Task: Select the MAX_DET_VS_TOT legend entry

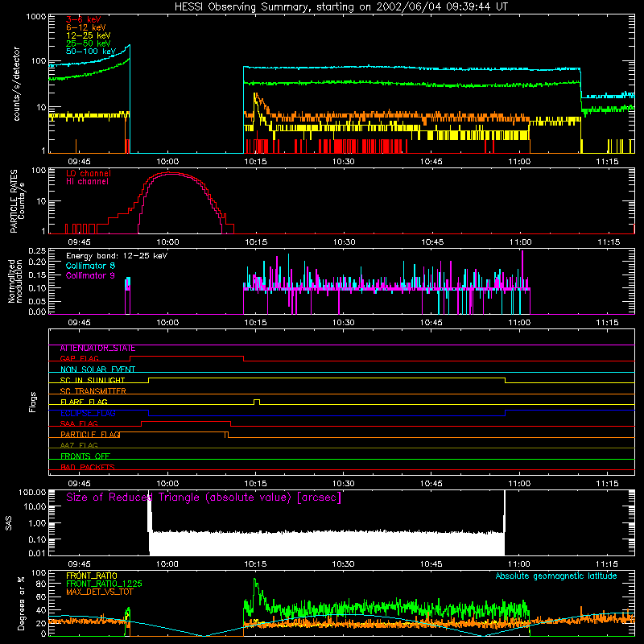Action: click(x=100, y=592)
